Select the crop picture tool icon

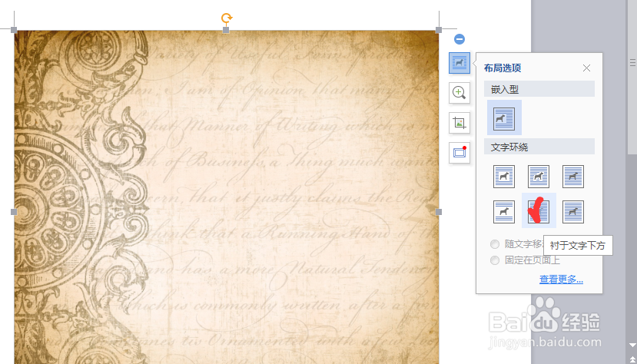460,123
